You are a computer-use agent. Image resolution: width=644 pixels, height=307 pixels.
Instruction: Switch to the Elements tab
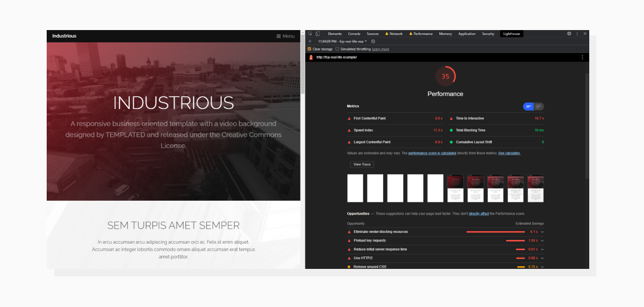pyautogui.click(x=335, y=34)
